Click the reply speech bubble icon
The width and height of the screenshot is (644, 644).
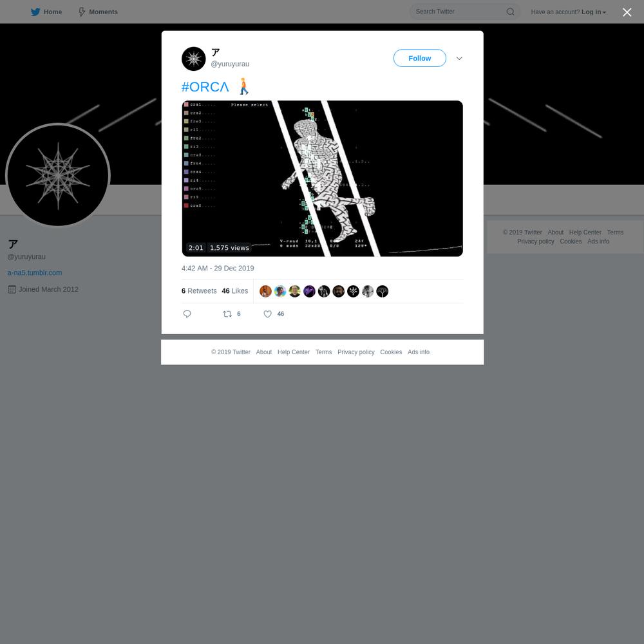(x=187, y=314)
